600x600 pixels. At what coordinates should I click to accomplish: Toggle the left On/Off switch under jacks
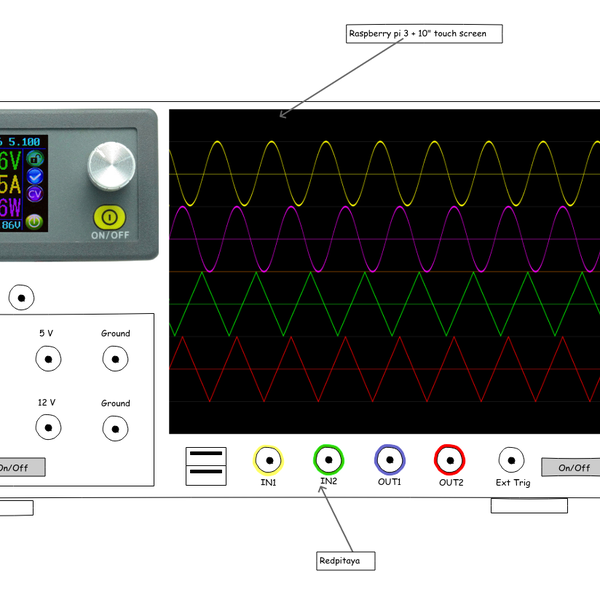click(22, 467)
